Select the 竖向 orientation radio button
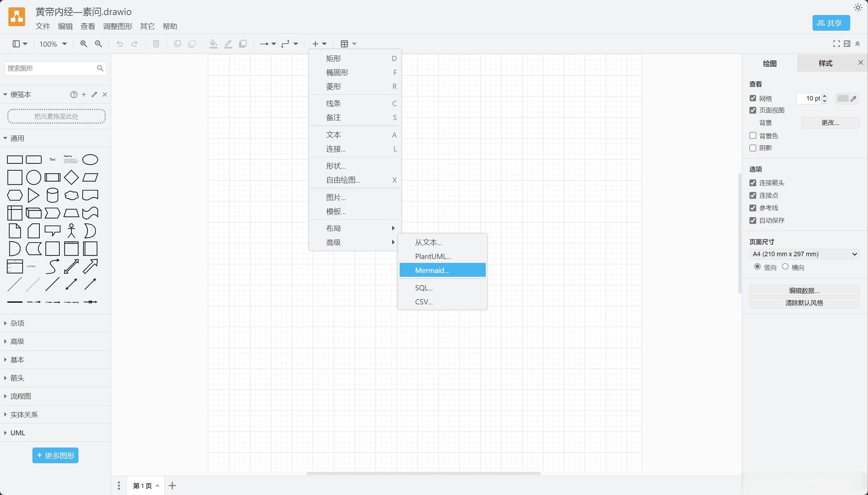The height and width of the screenshot is (495, 868). click(757, 267)
